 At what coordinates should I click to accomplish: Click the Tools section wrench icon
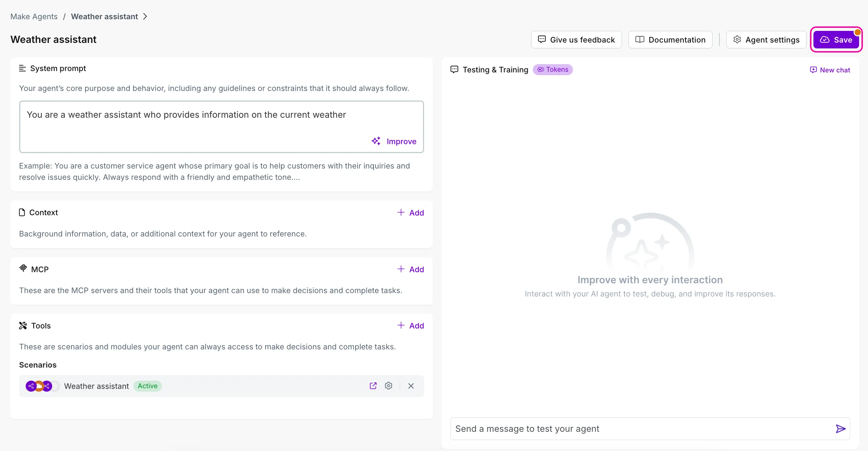[x=23, y=325]
